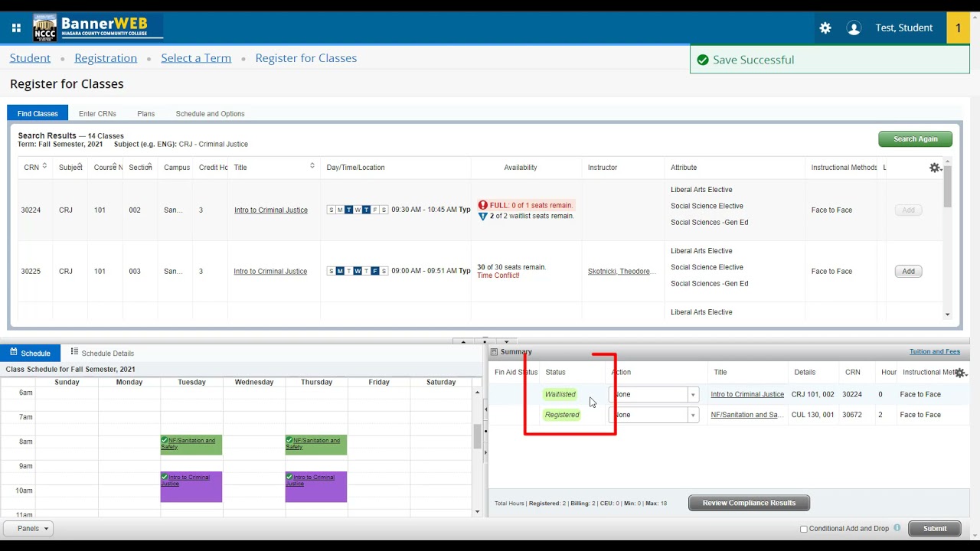Switch to Find Classes tab

pyautogui.click(x=38, y=113)
